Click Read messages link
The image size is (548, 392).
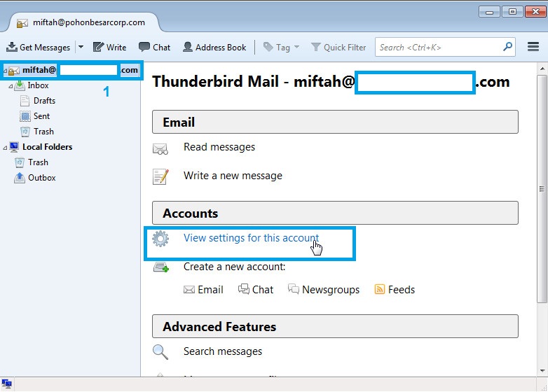219,147
